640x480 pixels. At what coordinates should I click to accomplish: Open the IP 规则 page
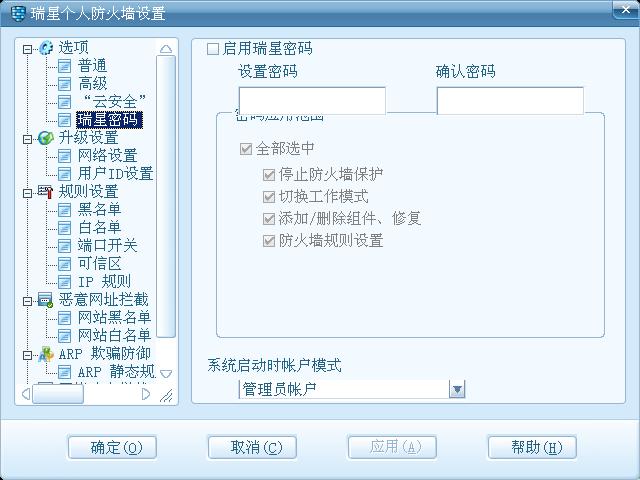pos(104,282)
